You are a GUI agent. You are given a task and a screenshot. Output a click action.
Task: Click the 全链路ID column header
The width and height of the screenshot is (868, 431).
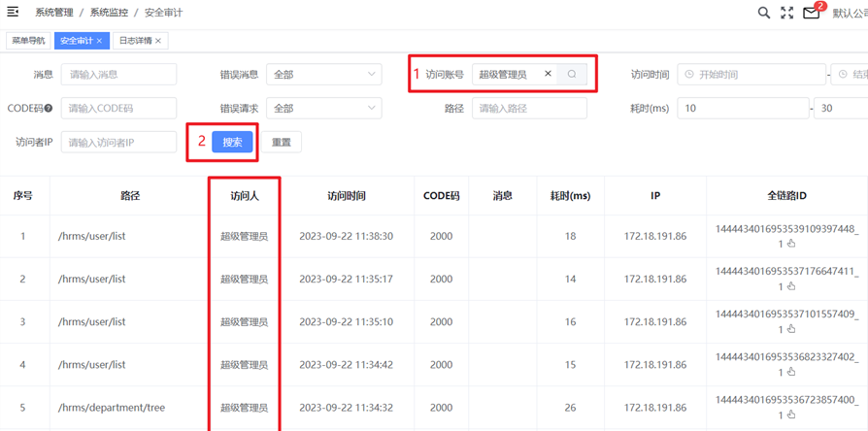tap(786, 195)
